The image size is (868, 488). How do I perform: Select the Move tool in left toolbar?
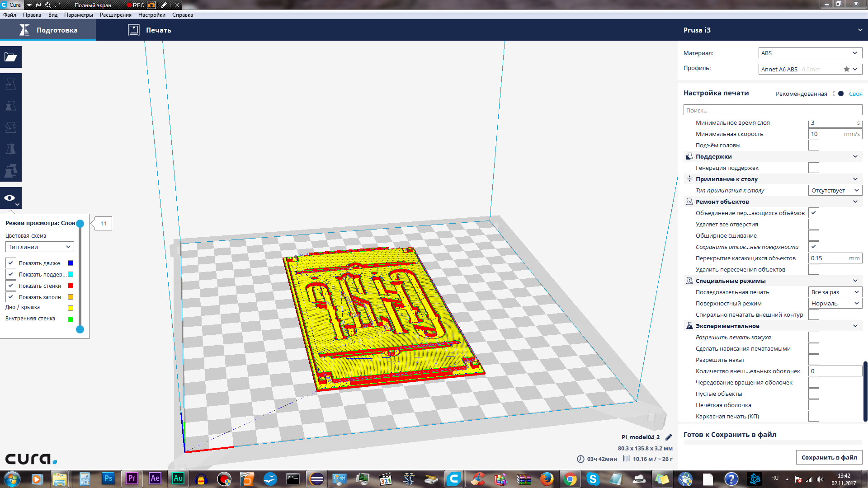11,84
